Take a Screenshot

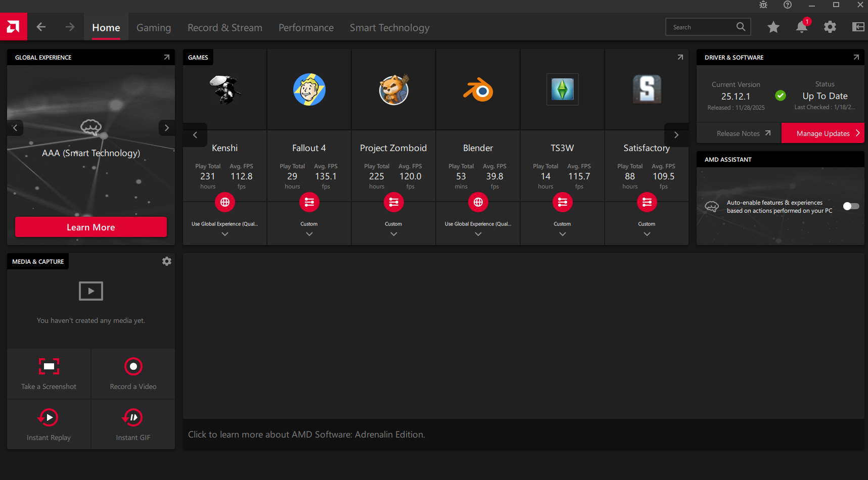coord(49,374)
